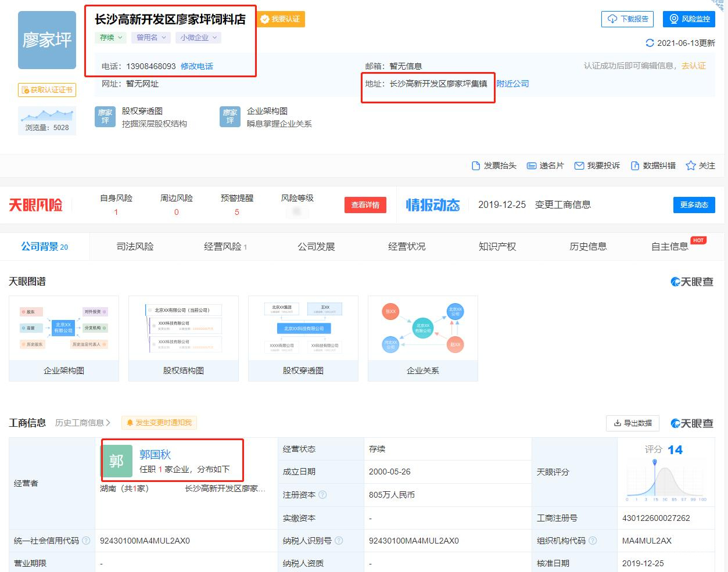Click the 发票抬头 invoice icon
This screenshot has width=728, height=572.
pos(476,166)
